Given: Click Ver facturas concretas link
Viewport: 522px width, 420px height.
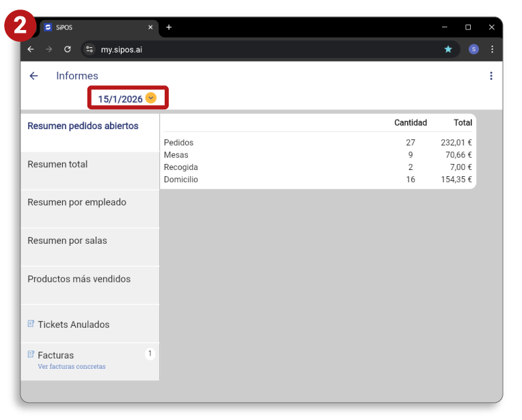Looking at the screenshot, I should (72, 367).
